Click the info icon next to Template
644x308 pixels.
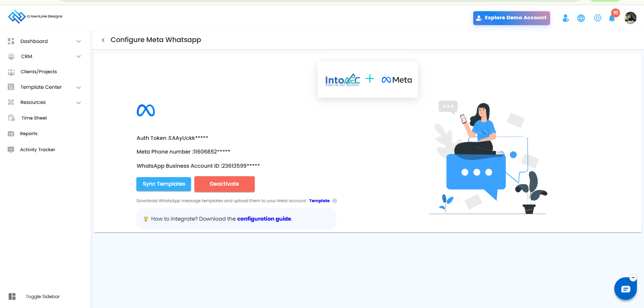[x=335, y=201]
